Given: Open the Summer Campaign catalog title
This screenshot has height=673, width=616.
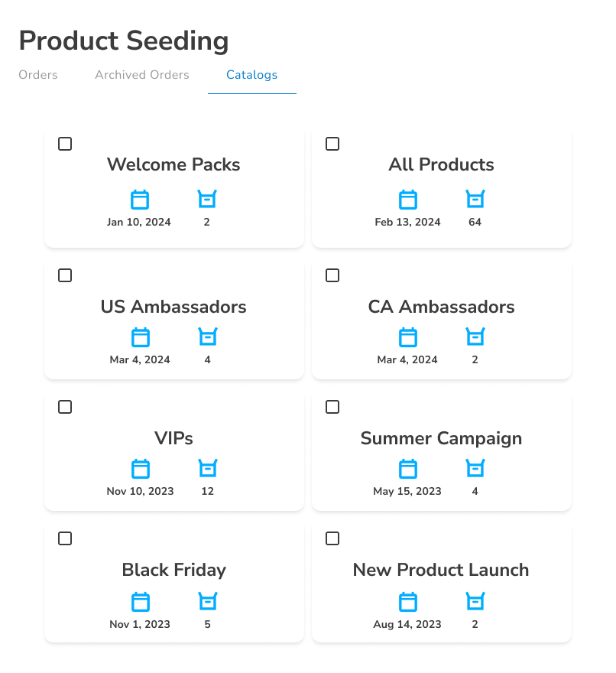Looking at the screenshot, I should click(x=442, y=438).
